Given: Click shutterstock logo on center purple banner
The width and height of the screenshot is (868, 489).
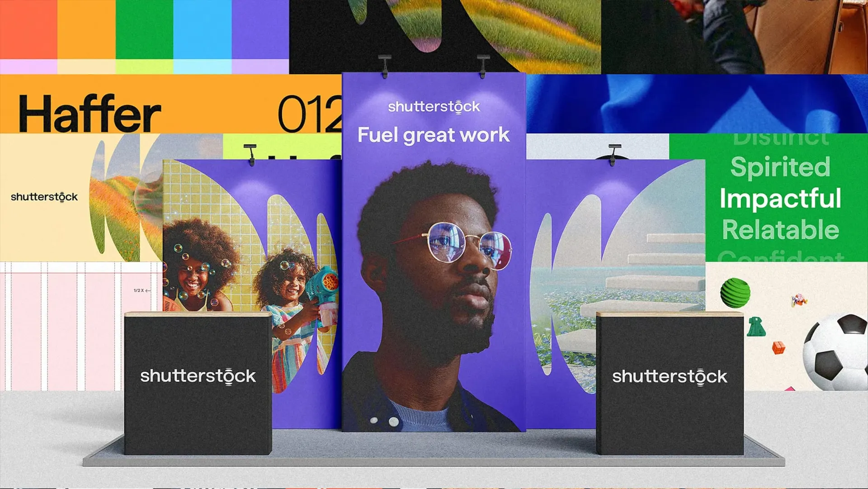Looking at the screenshot, I should pyautogui.click(x=434, y=107).
